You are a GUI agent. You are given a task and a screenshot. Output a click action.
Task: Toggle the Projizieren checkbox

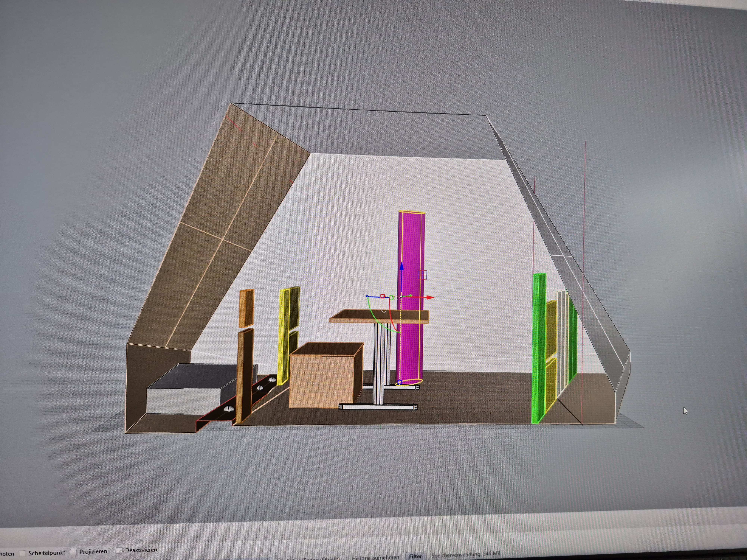point(73,552)
